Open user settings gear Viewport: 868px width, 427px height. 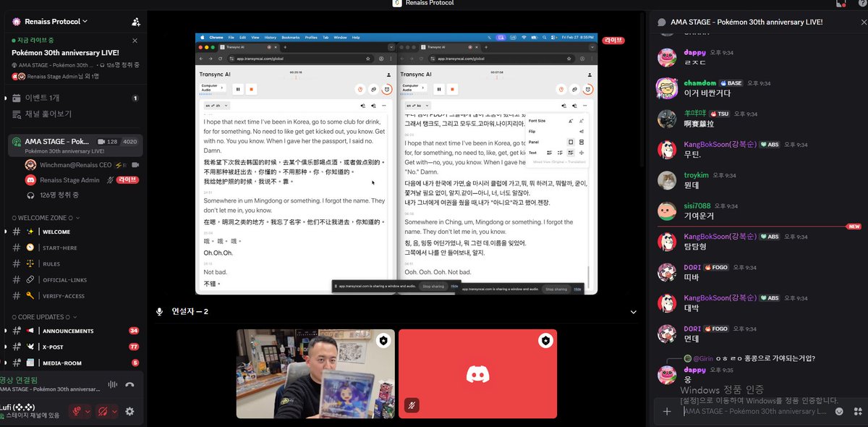coord(130,411)
